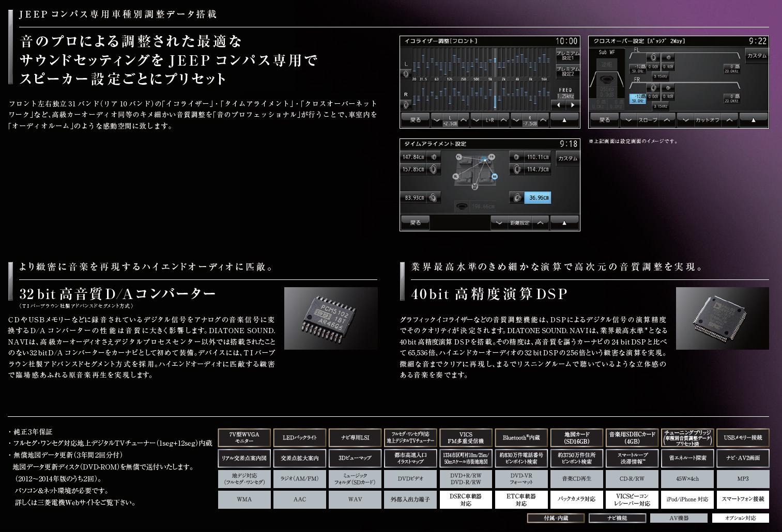
Task: Click the DSP chip image
Action: [722, 318]
